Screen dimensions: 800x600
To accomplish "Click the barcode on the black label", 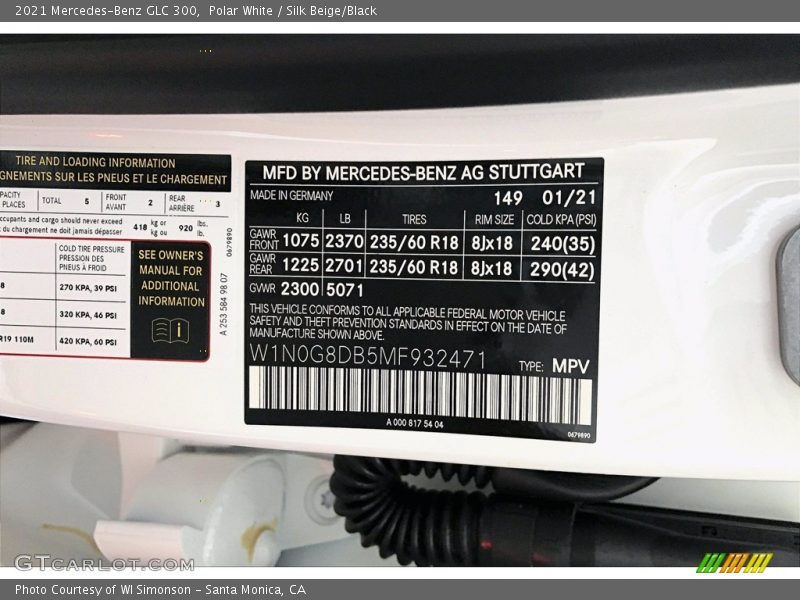I will [x=420, y=393].
